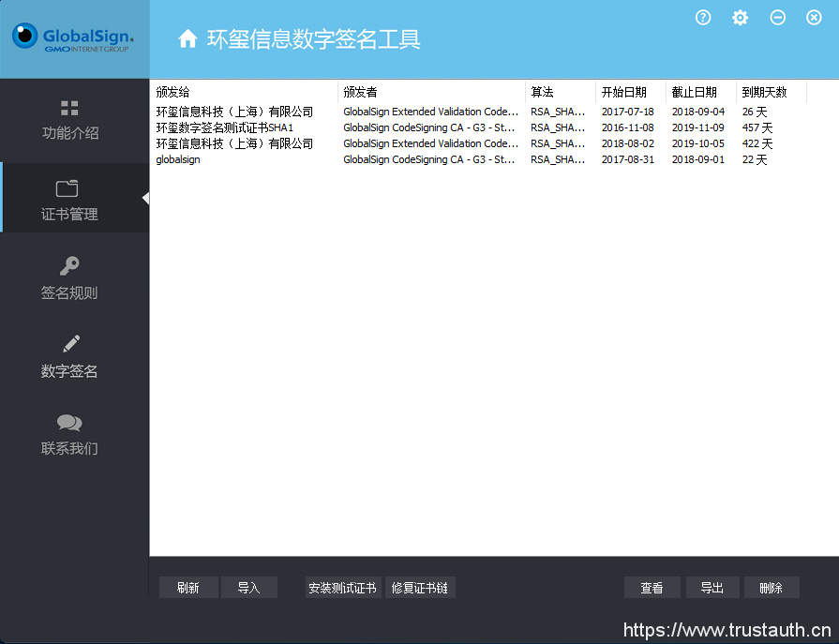Click the start date 2017-08-31
The height and width of the screenshot is (644, 839).
tap(628, 159)
